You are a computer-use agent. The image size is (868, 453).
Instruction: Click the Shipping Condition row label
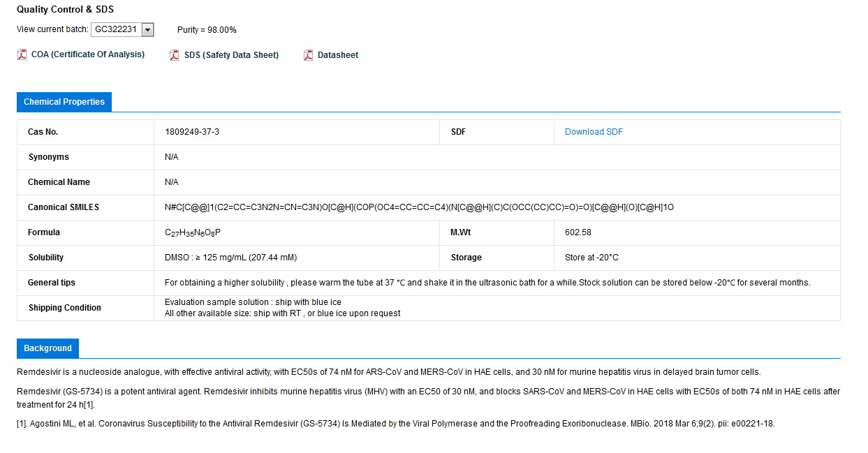64,308
